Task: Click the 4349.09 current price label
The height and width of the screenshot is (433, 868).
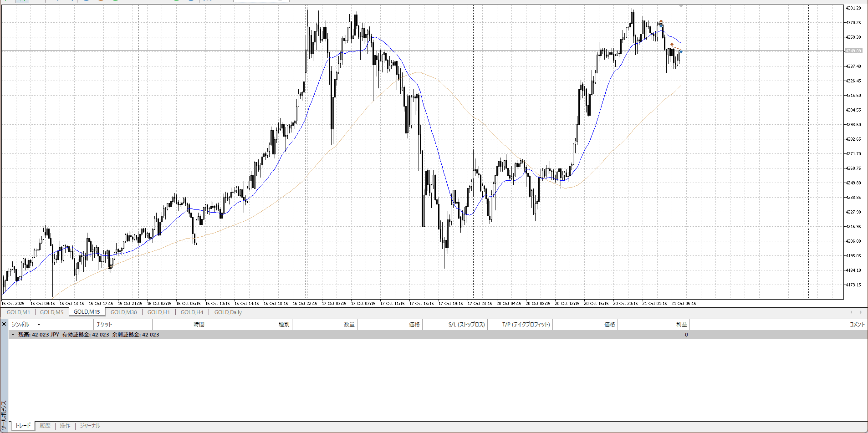Action: click(x=853, y=51)
